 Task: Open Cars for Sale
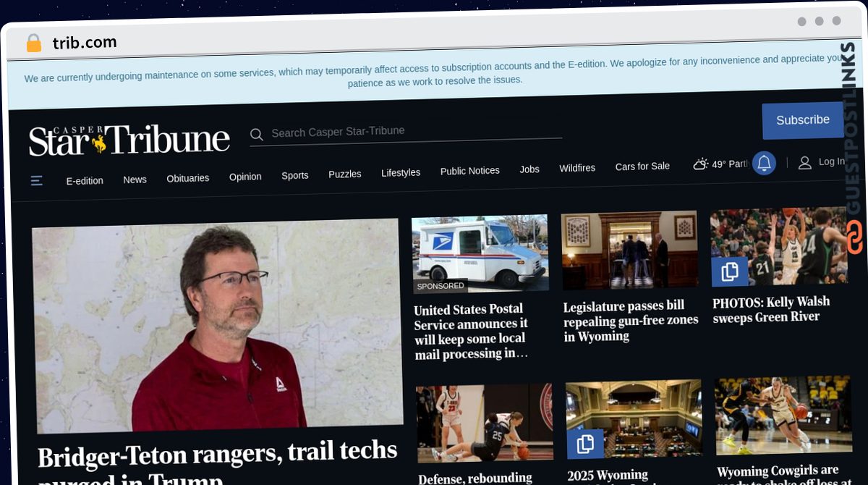tap(642, 166)
